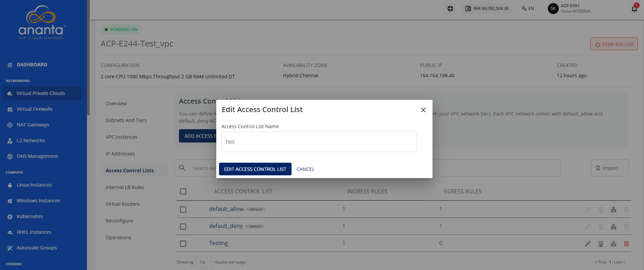This screenshot has width=644, height=270.
Task: Click the Access Control List Name field
Action: click(x=319, y=142)
